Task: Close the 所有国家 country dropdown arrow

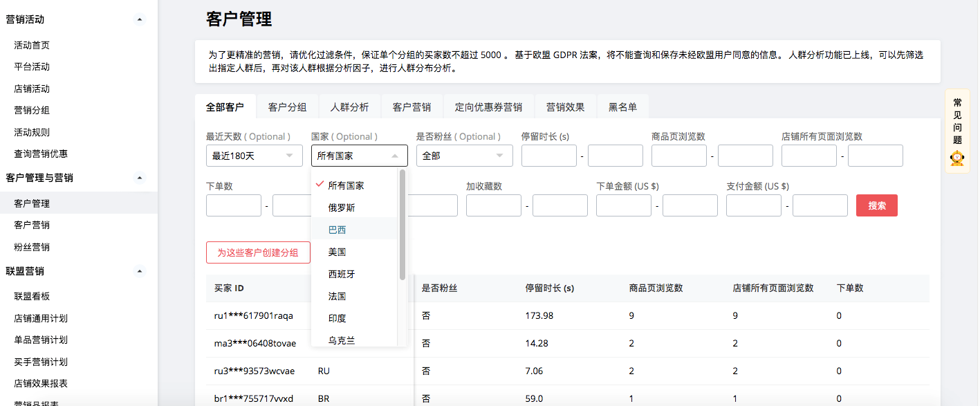Action: [395, 156]
